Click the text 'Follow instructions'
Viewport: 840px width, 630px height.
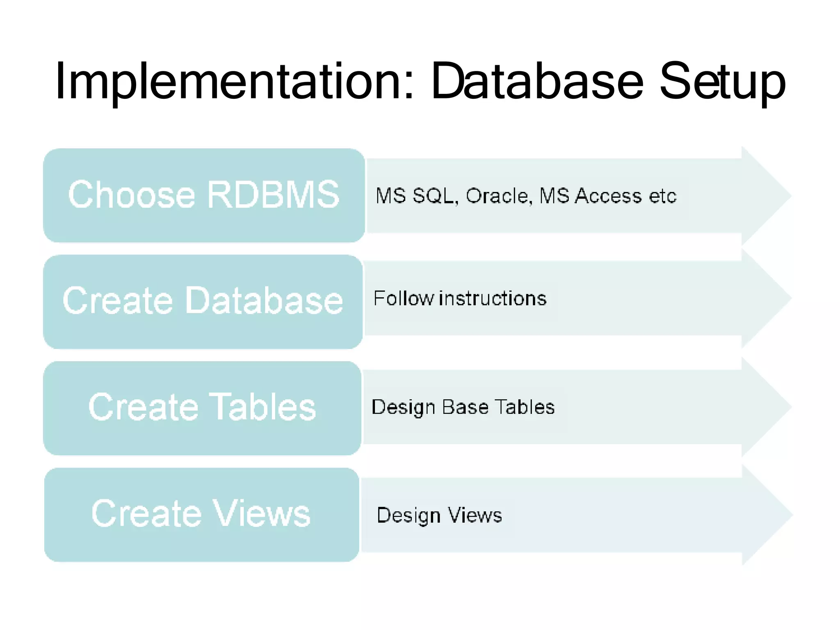click(x=460, y=298)
